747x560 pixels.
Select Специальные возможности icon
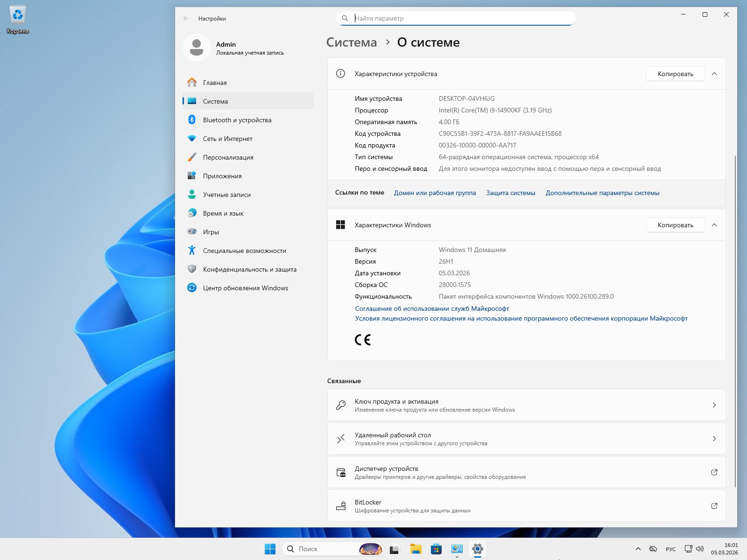(192, 251)
